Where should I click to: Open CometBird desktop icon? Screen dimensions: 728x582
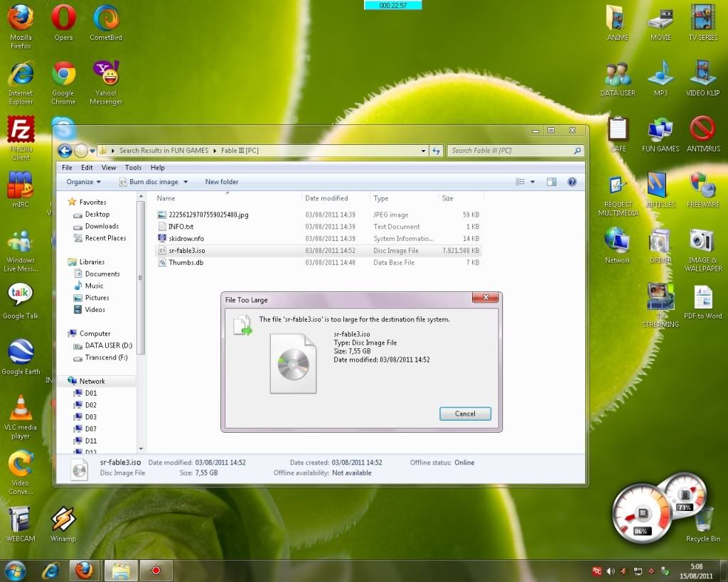coord(106,22)
